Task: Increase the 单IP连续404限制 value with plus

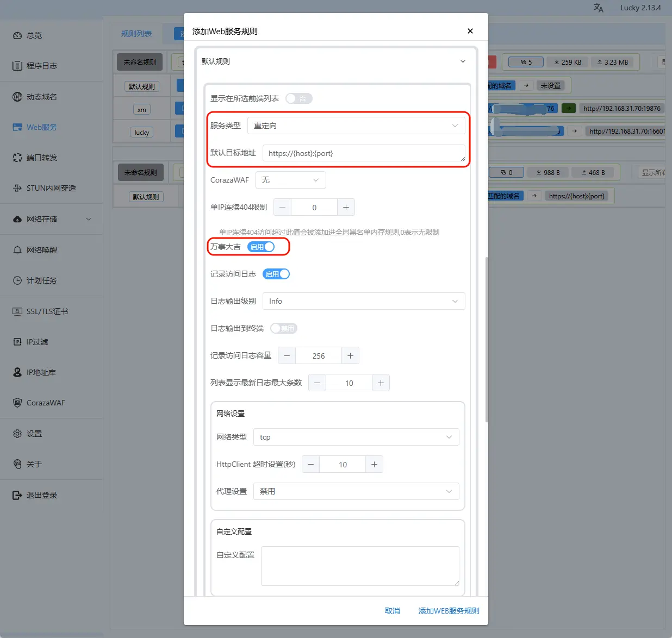Action: pyautogui.click(x=346, y=207)
